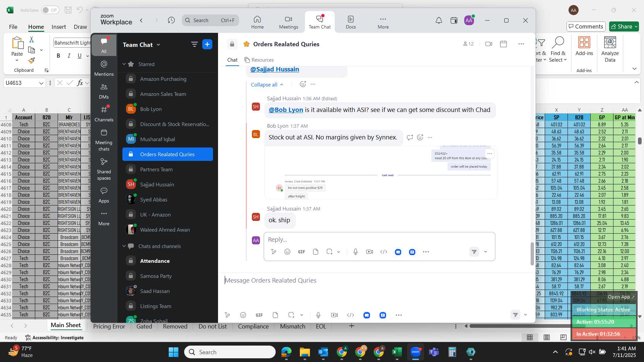
Task: Open Amazon Purchasing channel
Action: coord(168,79)
